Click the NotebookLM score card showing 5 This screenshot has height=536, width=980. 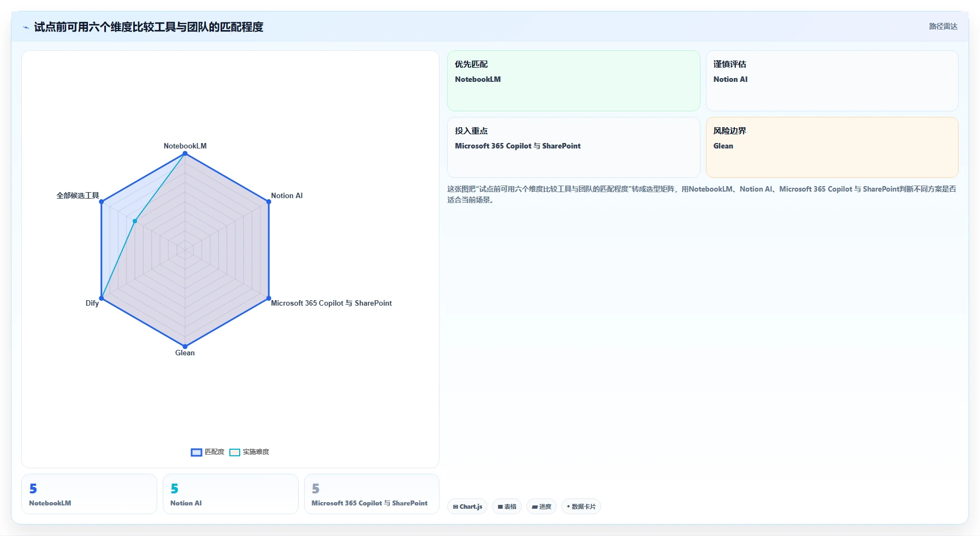click(x=89, y=494)
